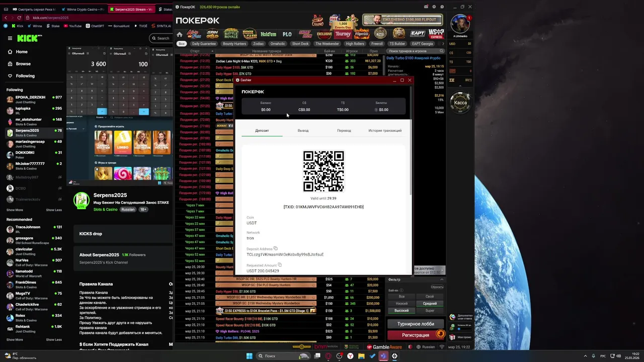Screen dimensions: 644x362
Task: Open the PLO games section
Action: [x=287, y=34]
